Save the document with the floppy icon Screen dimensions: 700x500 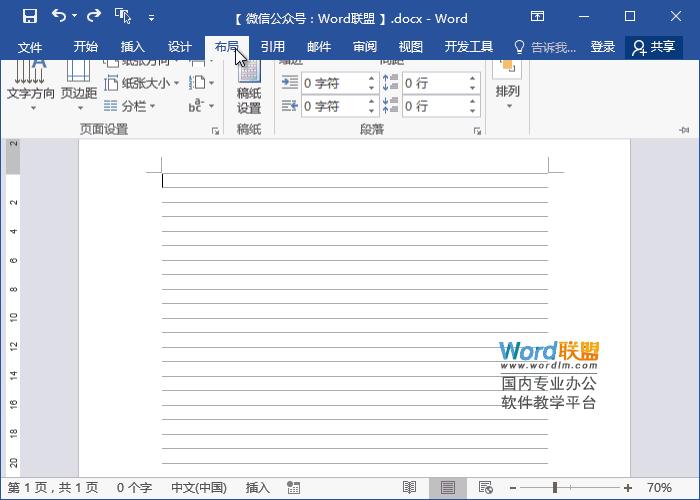pos(30,17)
